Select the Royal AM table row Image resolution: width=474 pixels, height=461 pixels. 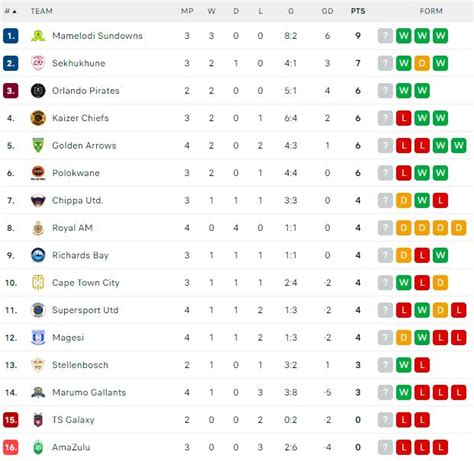coord(237,228)
